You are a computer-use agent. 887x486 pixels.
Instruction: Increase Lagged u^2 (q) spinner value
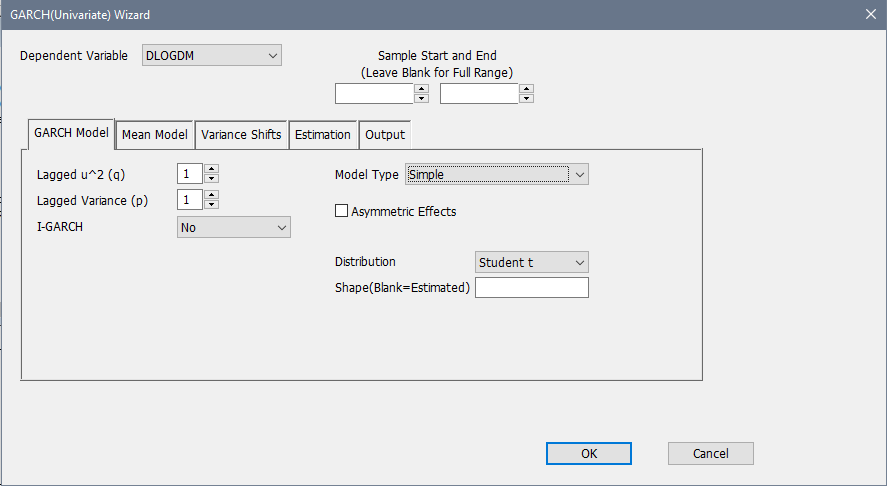click(x=211, y=169)
